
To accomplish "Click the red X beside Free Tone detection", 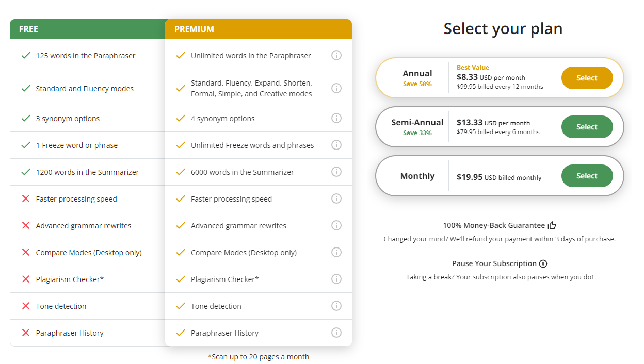I will (x=26, y=306).
